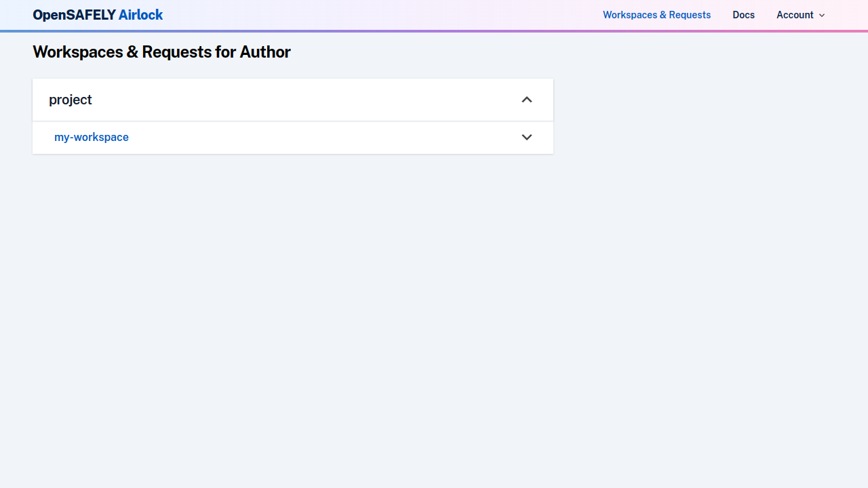The height and width of the screenshot is (488, 868).
Task: Expand the my-workspace row chevron
Action: (527, 138)
